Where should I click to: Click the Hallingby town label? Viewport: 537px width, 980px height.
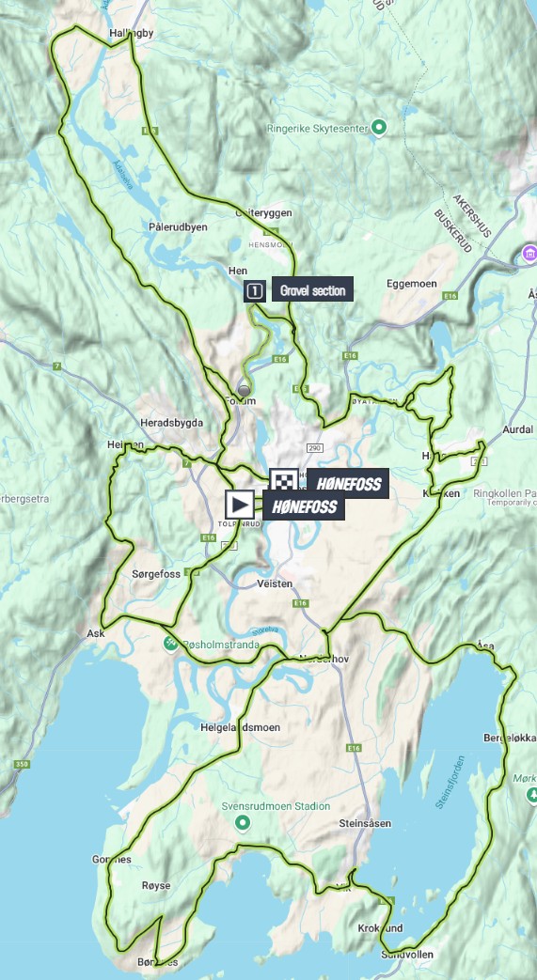coord(131,33)
